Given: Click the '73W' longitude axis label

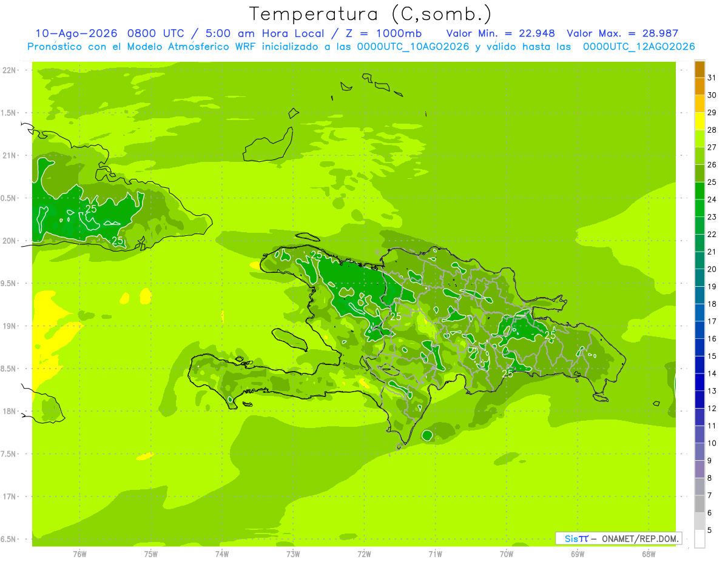Looking at the screenshot, I should coord(293,554).
